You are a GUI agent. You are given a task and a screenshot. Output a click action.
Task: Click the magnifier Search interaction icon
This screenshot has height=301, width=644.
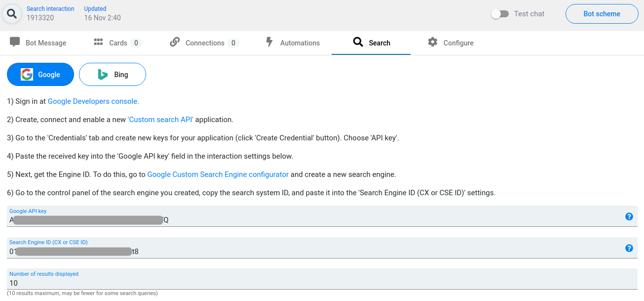(x=12, y=13)
